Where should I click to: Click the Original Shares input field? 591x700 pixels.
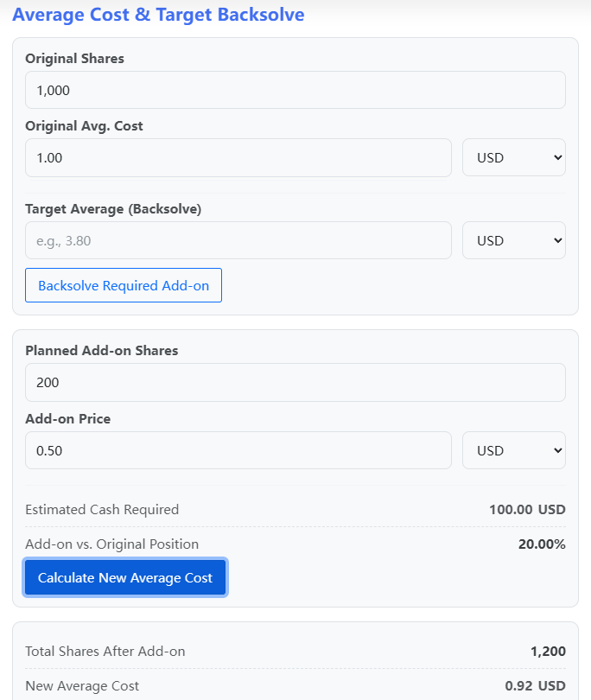coord(295,90)
